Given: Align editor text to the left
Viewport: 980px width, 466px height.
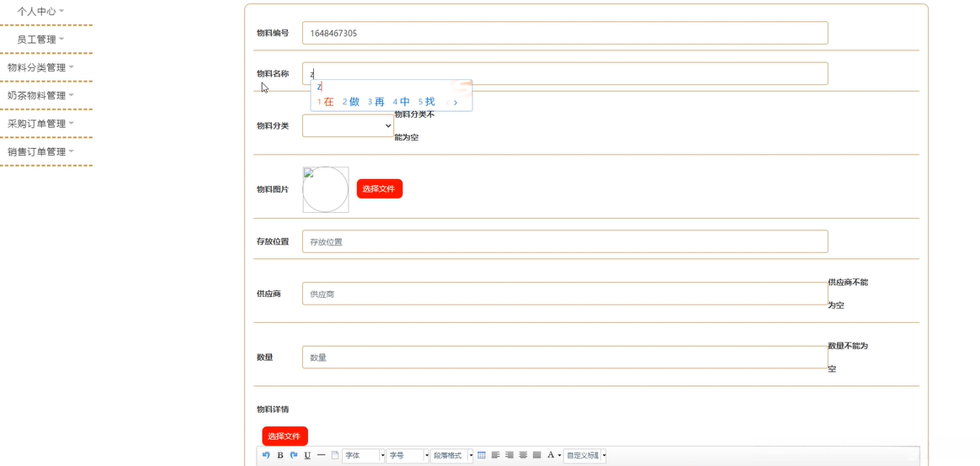Looking at the screenshot, I should pyautogui.click(x=496, y=455).
